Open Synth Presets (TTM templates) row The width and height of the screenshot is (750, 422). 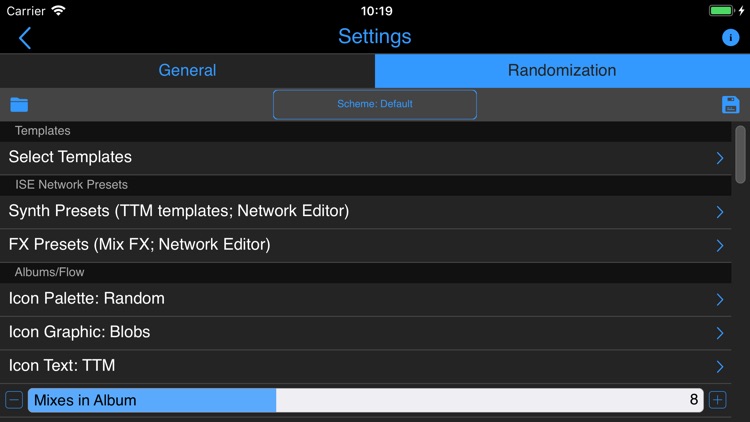[x=365, y=211]
